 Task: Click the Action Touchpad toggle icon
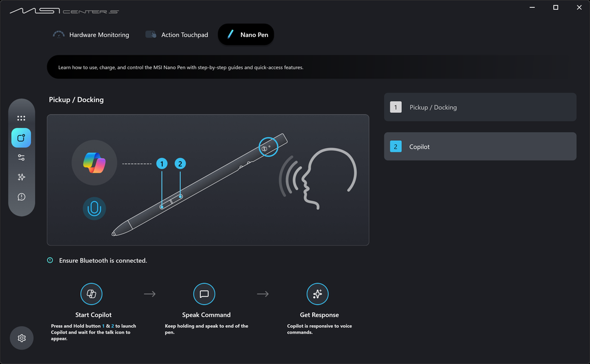click(151, 35)
